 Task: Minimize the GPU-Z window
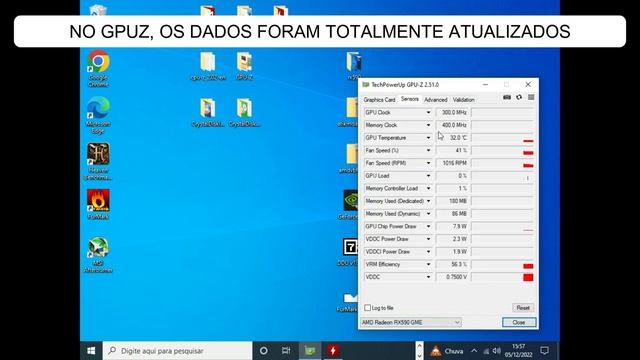click(x=485, y=84)
